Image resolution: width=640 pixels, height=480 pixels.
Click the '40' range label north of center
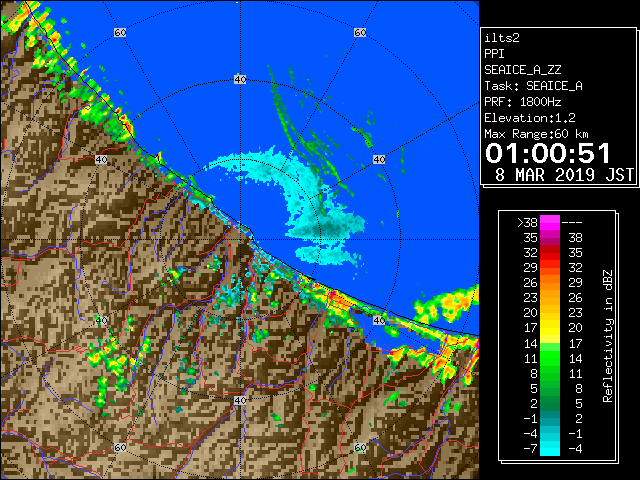click(240, 79)
